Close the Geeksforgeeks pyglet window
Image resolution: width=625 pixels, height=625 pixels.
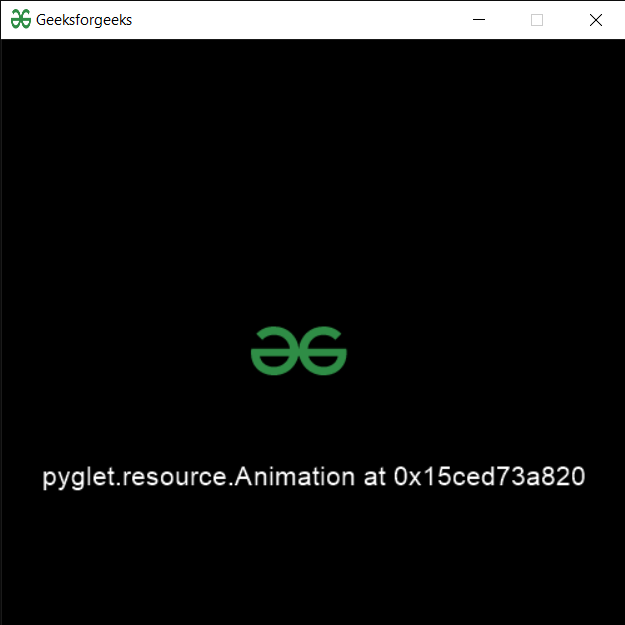tap(596, 20)
